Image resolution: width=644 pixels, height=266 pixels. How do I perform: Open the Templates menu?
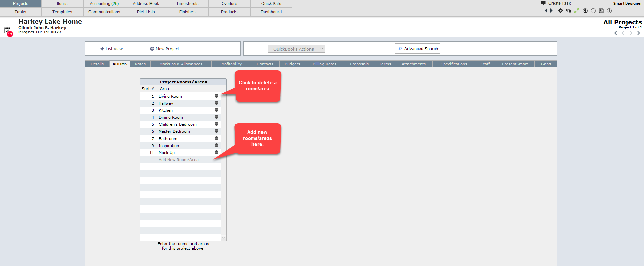(x=62, y=12)
